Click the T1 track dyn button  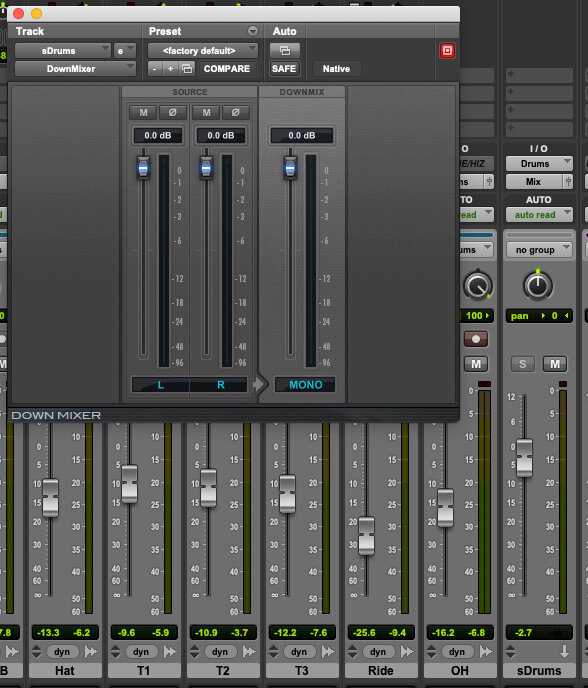coord(141,652)
